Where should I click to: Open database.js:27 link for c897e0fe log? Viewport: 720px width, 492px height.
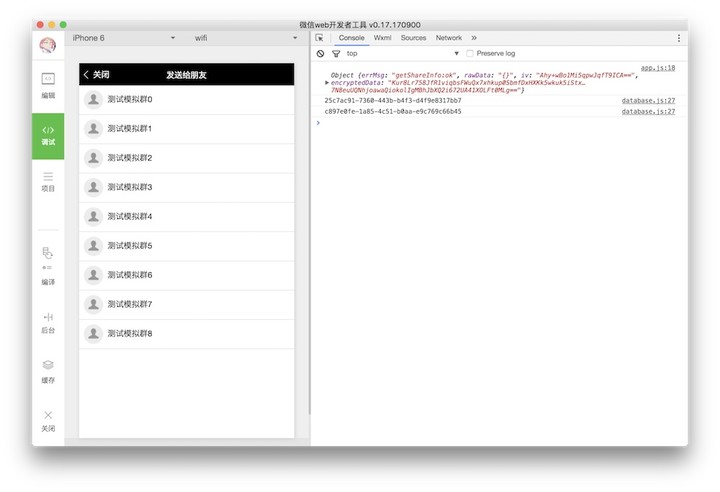(648, 112)
